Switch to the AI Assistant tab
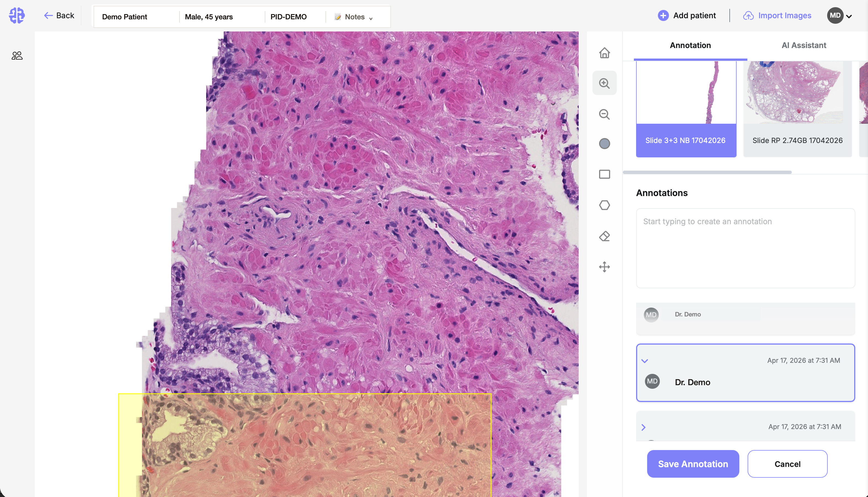 [804, 45]
